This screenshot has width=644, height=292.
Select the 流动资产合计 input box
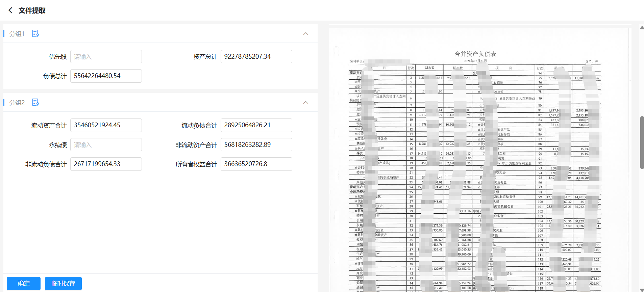pos(106,125)
